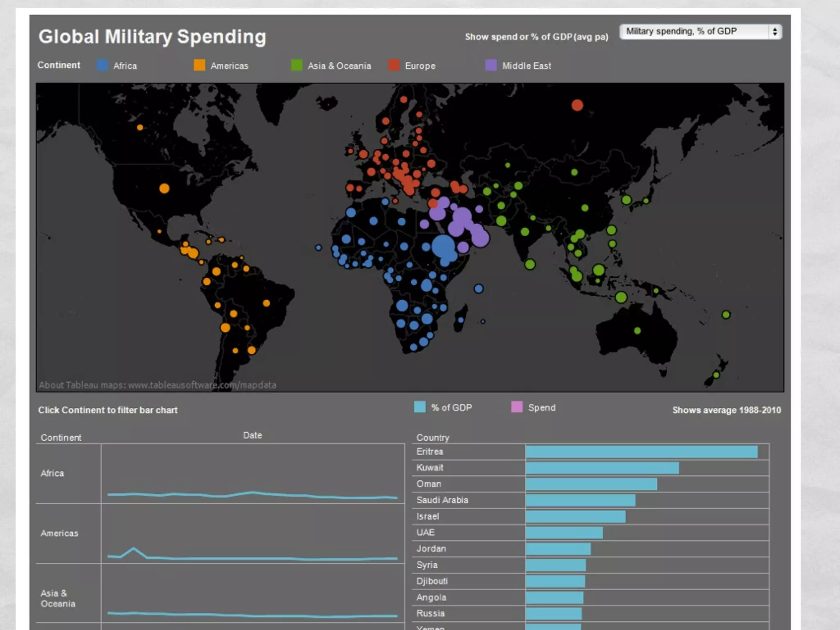Image resolution: width=840 pixels, height=630 pixels.
Task: Click the Kuwait bar in chart
Action: [602, 468]
